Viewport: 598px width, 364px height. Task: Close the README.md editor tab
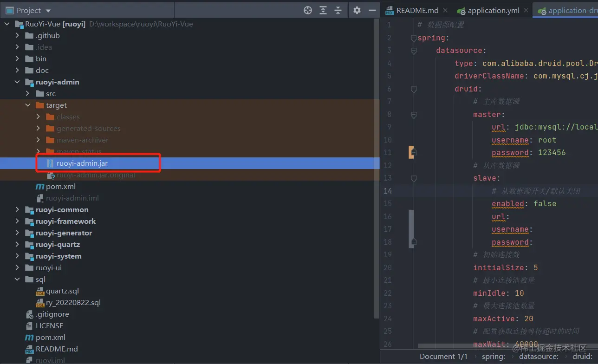(445, 10)
